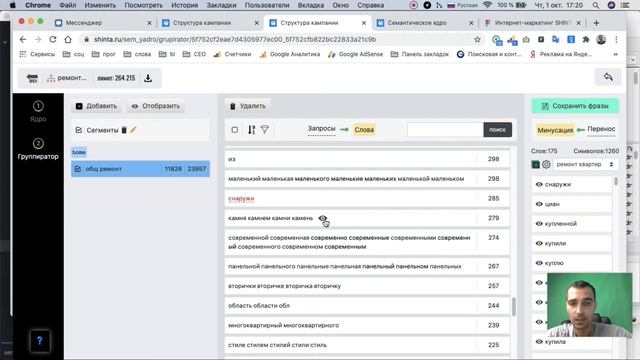Toggle visibility of minus word 'купленной'
The image size is (640, 360).
(539, 224)
